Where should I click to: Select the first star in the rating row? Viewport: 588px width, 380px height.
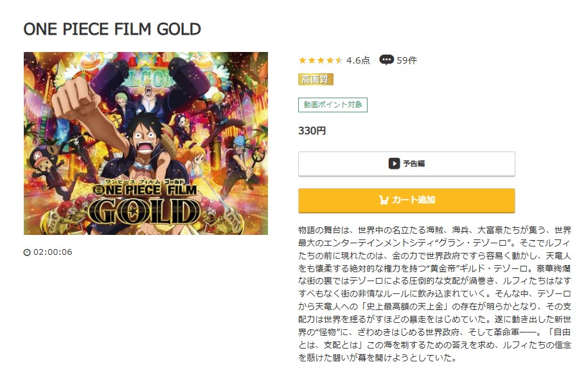[x=303, y=60]
